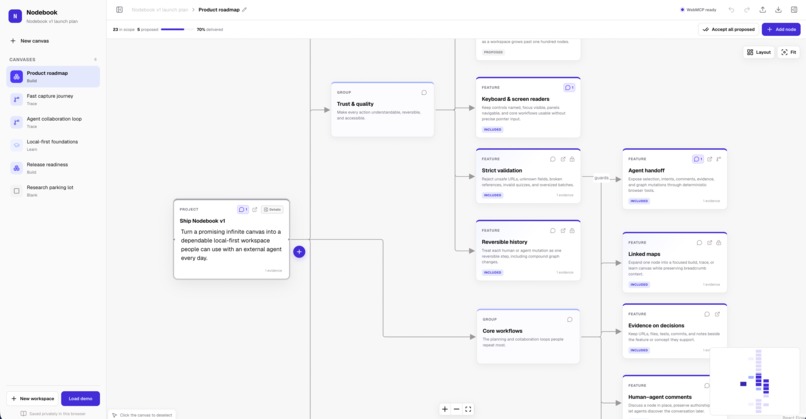Click the Details button on Ship Nodebook v1
This screenshot has width=806, height=419.
click(272, 209)
